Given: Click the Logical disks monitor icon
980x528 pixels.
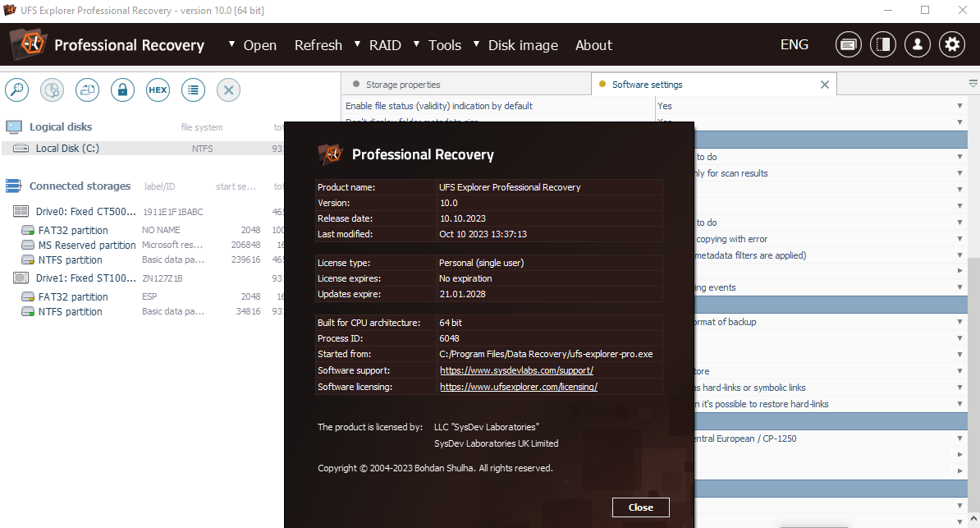Looking at the screenshot, I should point(14,127).
